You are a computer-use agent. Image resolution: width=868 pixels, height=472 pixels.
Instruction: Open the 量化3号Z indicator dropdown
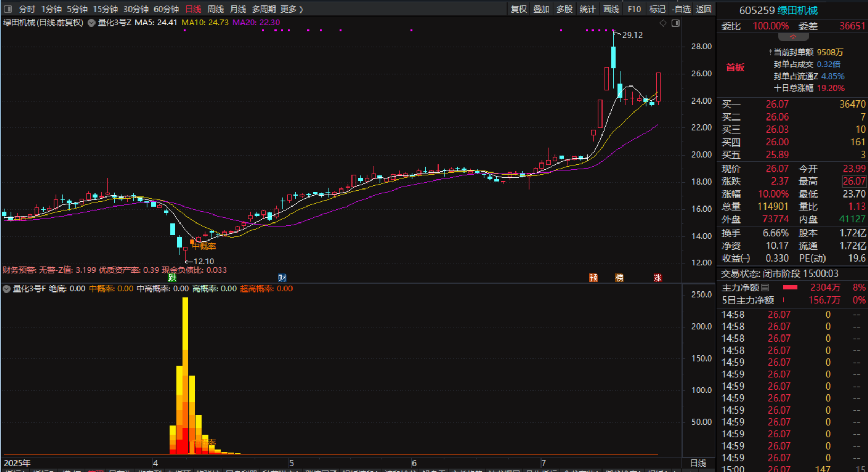pyautogui.click(x=91, y=23)
